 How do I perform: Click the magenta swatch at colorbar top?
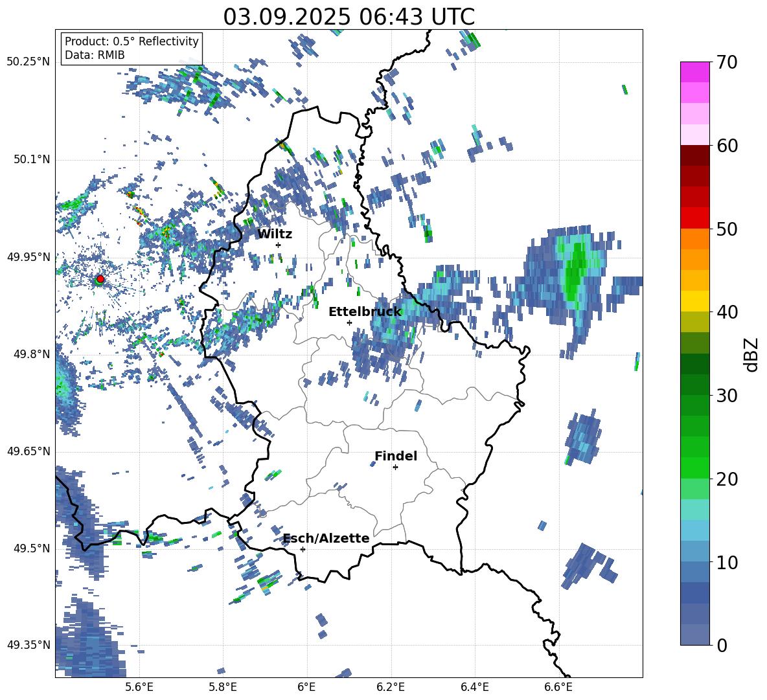[x=694, y=72]
